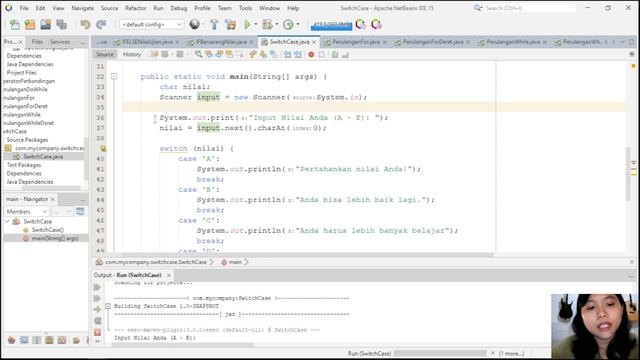Viewport: 640px width, 360px height.
Task: Click the Build Project hammer icon
Action: tap(214, 25)
